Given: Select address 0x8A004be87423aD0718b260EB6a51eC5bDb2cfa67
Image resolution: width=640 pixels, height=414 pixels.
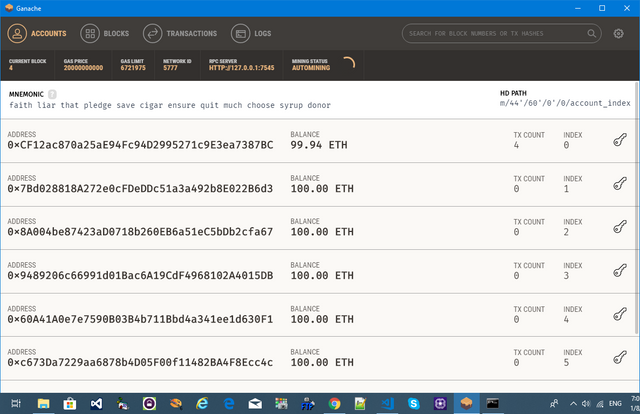Looking at the screenshot, I should coord(140,232).
